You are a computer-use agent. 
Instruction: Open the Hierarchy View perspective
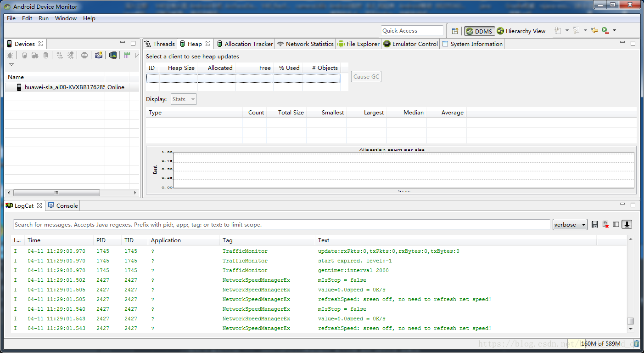click(x=521, y=31)
